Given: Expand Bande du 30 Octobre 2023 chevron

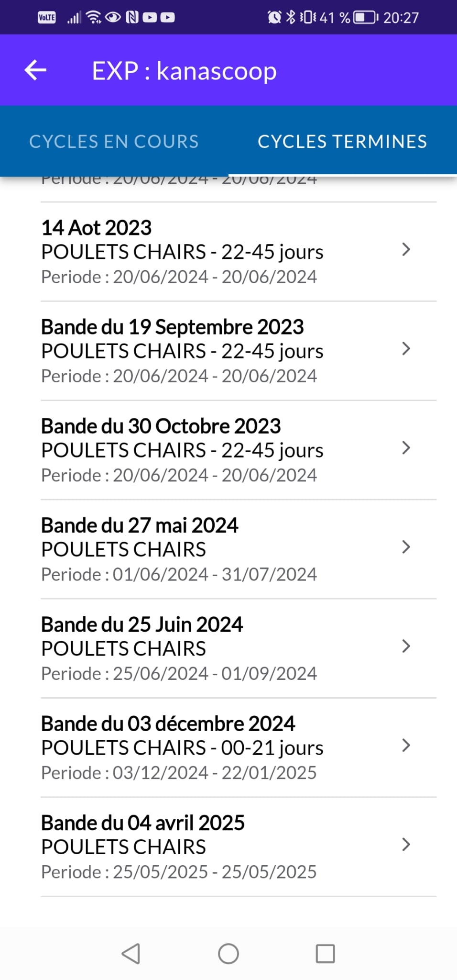Looking at the screenshot, I should click(406, 448).
